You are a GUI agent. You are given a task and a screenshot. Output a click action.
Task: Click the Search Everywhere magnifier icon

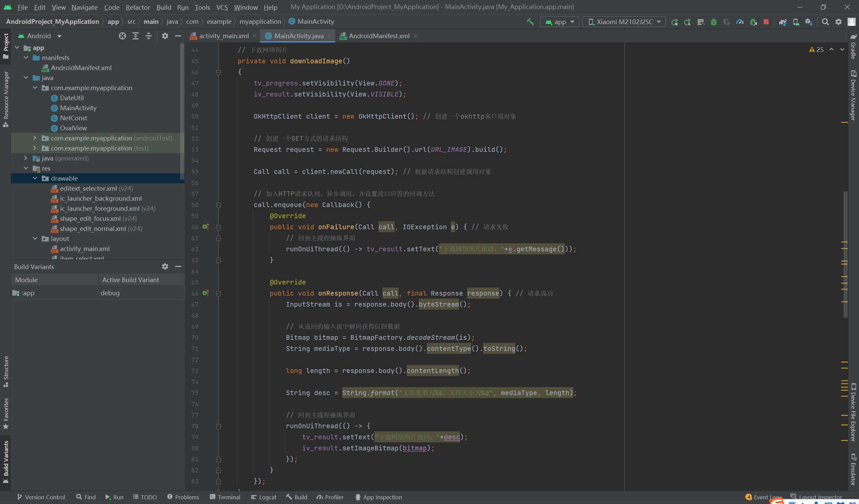click(x=825, y=22)
